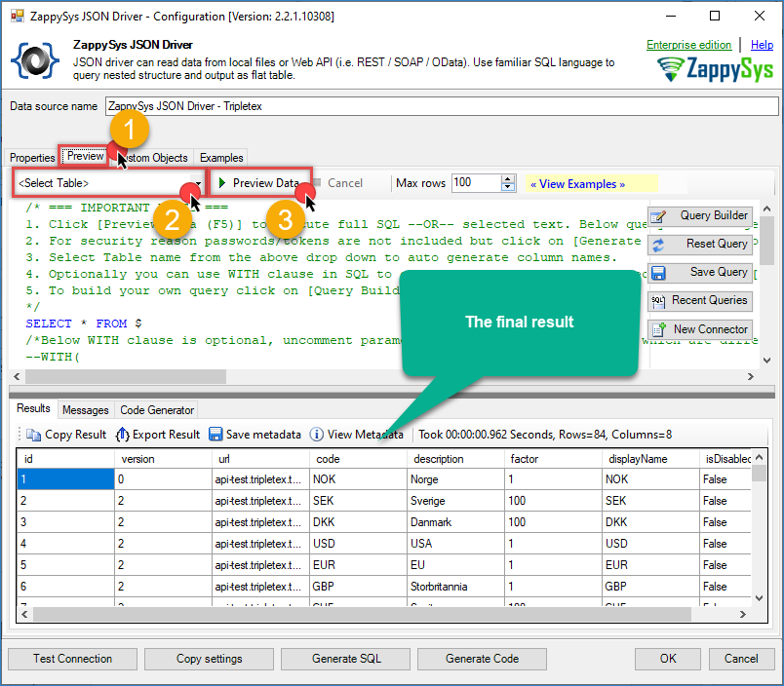Click the results grid horizontal scrollbar

pyautogui.click(x=390, y=614)
